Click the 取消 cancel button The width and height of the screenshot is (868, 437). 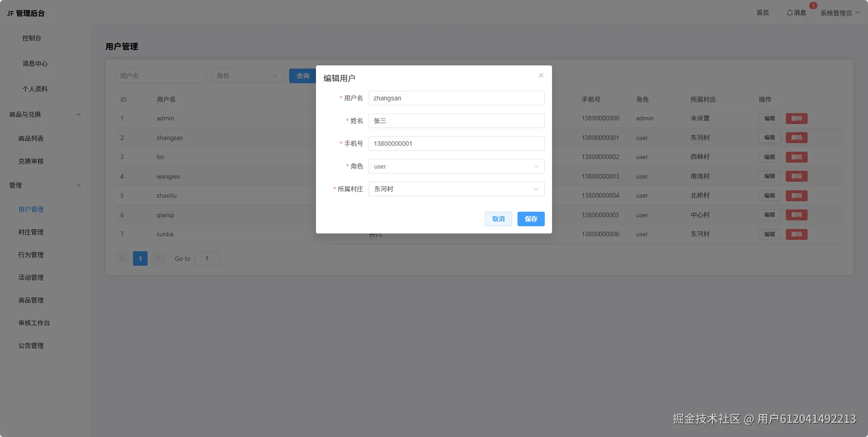498,219
